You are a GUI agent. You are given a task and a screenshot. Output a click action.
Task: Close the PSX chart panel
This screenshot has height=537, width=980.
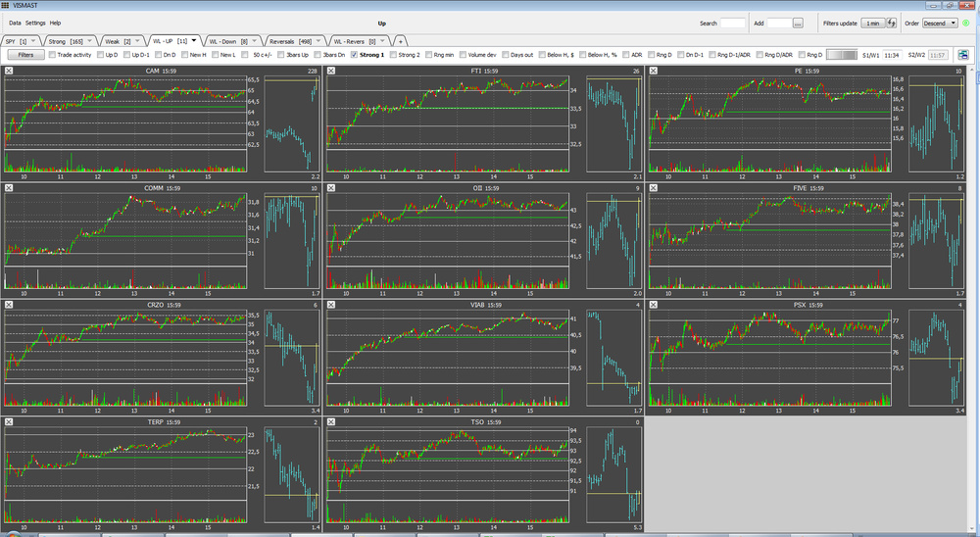tap(653, 305)
